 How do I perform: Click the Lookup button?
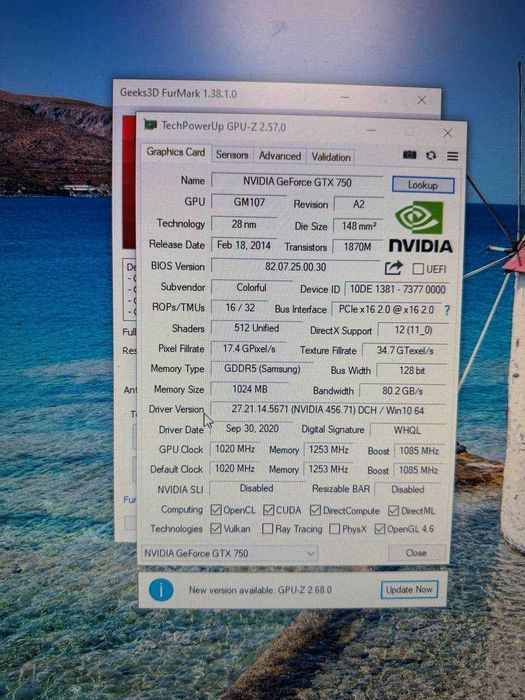click(423, 185)
